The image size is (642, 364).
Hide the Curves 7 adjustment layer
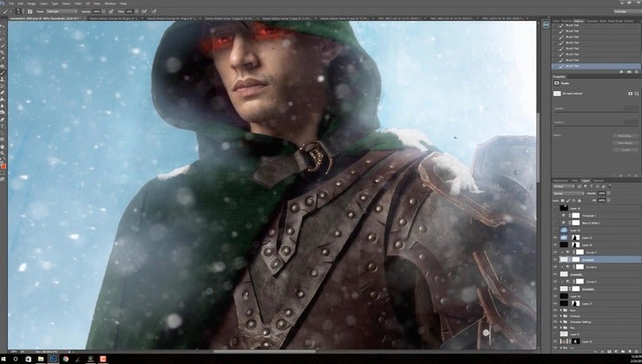click(x=555, y=252)
